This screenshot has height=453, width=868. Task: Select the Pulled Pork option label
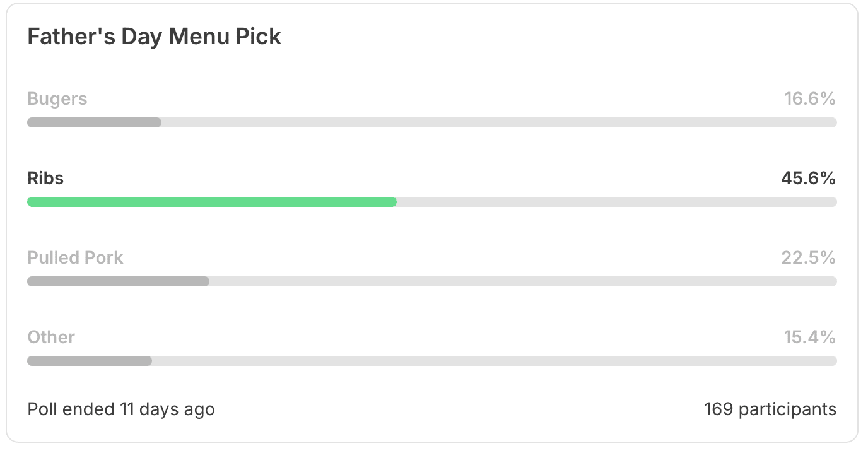coord(75,258)
